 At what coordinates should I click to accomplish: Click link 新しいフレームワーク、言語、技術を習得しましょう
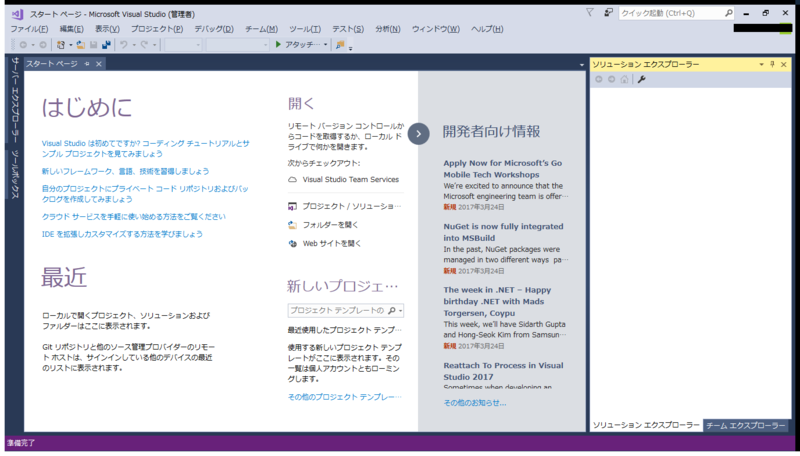pos(126,171)
